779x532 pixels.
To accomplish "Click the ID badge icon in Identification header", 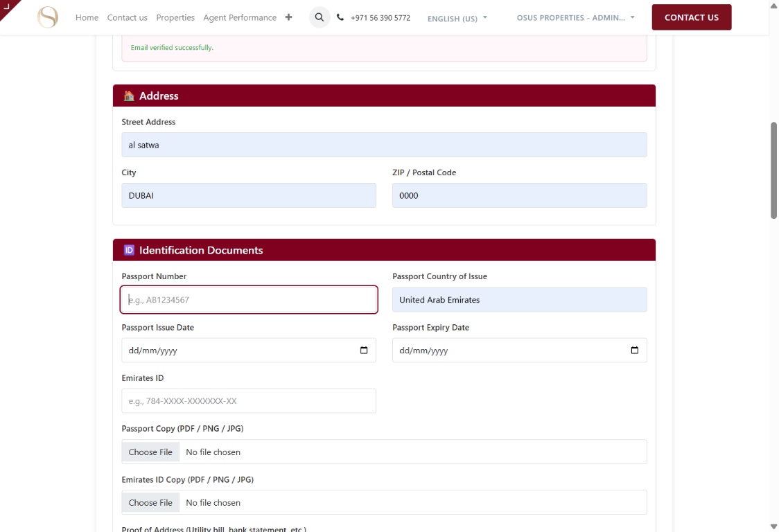I will 129,250.
